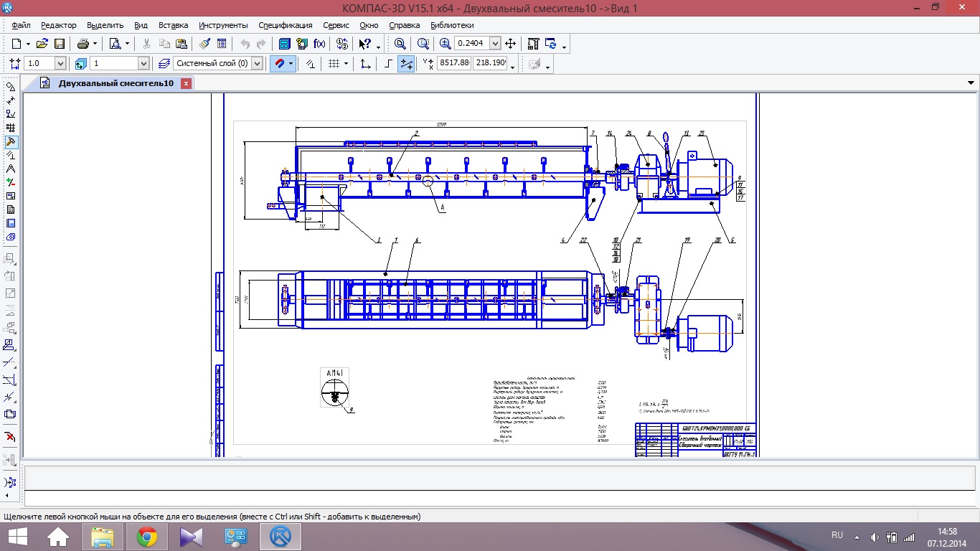Viewport: 980px width, 551px height.
Task: Open the Файл menu
Action: (x=22, y=25)
